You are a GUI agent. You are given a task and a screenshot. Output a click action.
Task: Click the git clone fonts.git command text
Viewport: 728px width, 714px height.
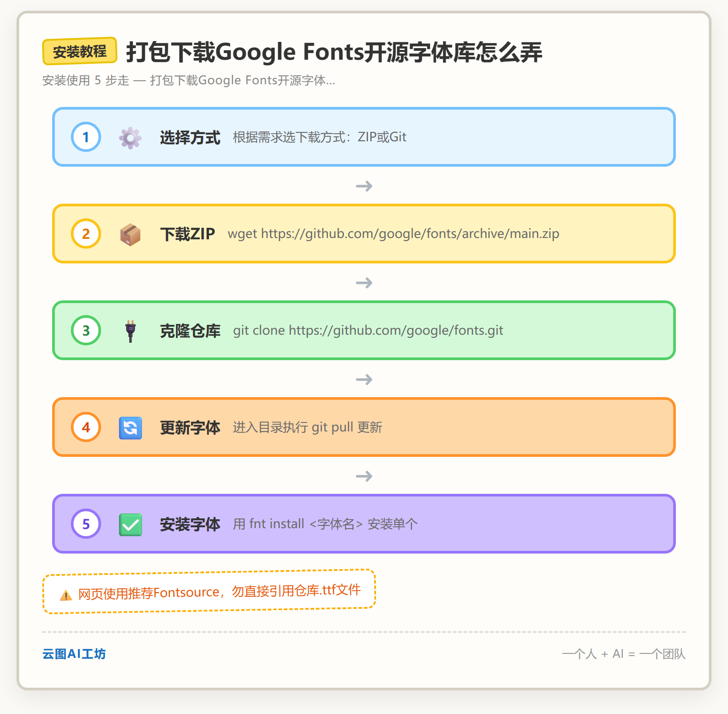point(368,331)
